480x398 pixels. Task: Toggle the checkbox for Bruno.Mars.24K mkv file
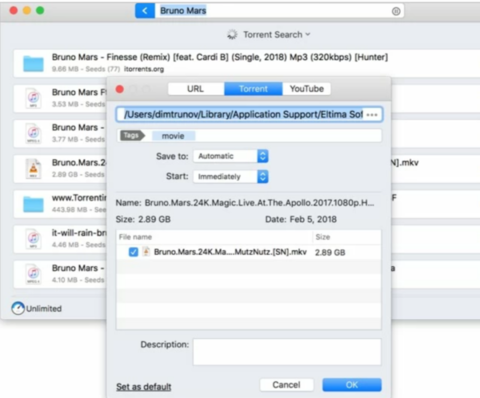point(133,252)
